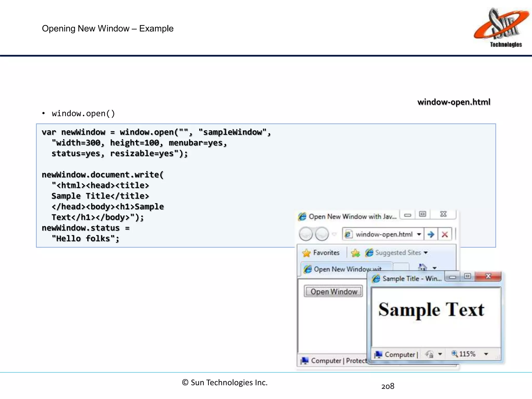Image resolution: width=532 pixels, height=399 pixels.
Task: Expand the zoom level dropdown arrow
Action: (x=486, y=354)
